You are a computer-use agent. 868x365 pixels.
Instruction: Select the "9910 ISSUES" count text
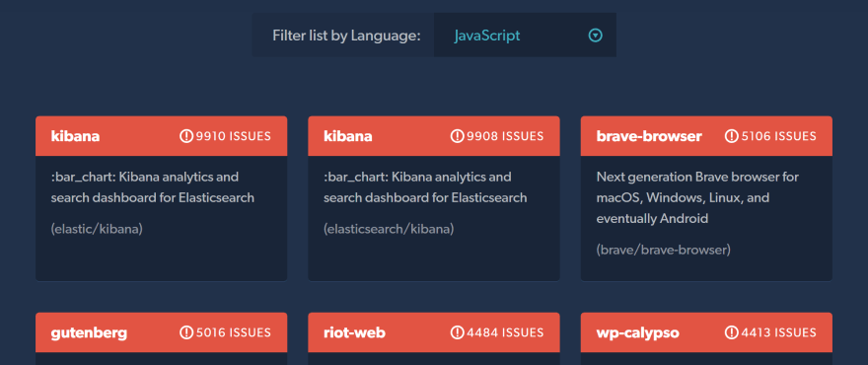point(233,136)
